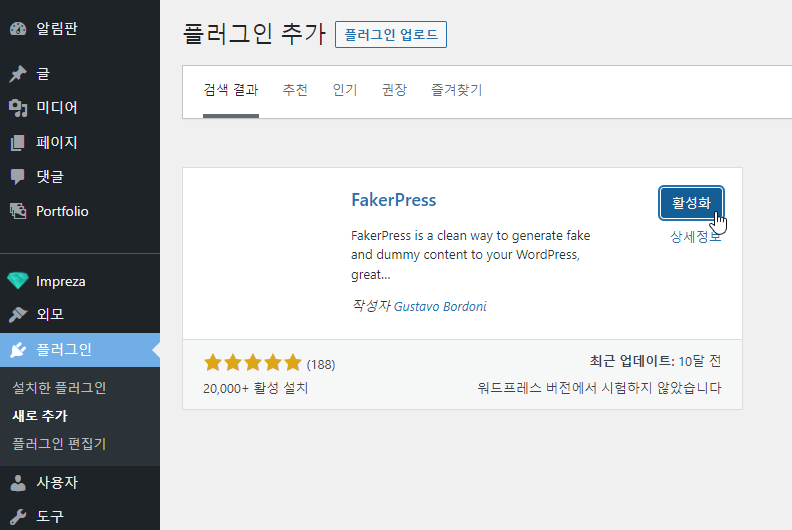Click the plug icon for 플러그인
The image size is (792, 530).
(x=18, y=350)
